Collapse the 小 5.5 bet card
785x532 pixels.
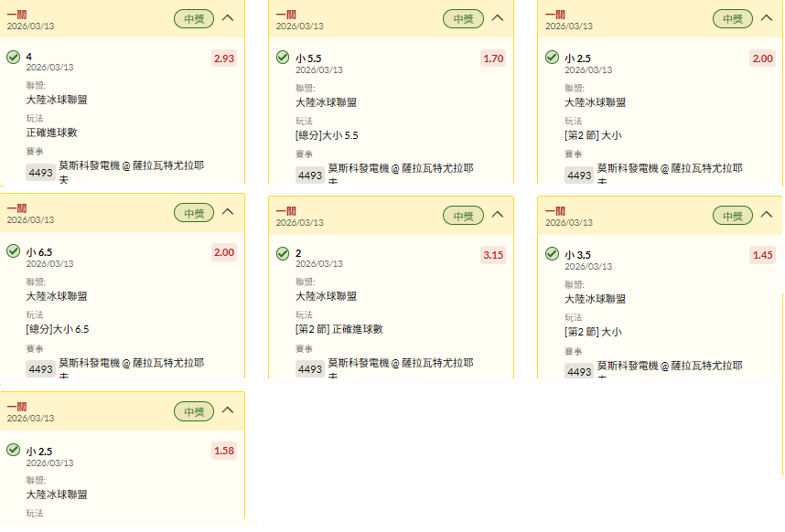(x=498, y=18)
